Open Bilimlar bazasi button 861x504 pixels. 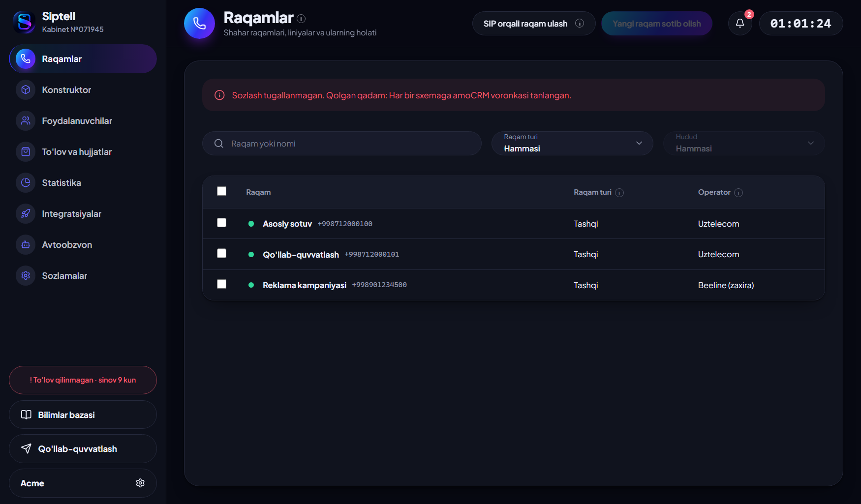83,415
